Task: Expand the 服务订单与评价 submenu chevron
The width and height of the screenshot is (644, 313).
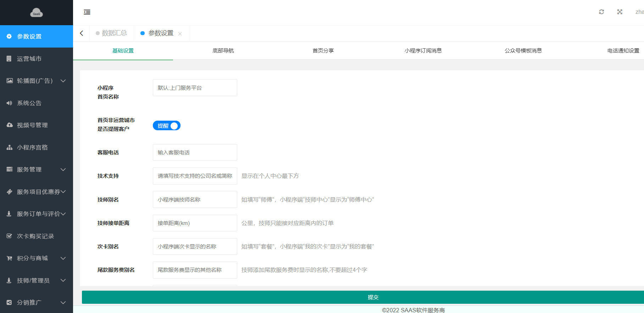Action: pyautogui.click(x=63, y=214)
